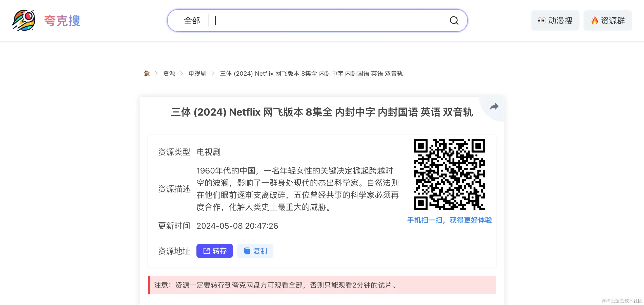The image size is (644, 305).
Task: Click the 夸克搜 site name text
Action: pos(62,21)
